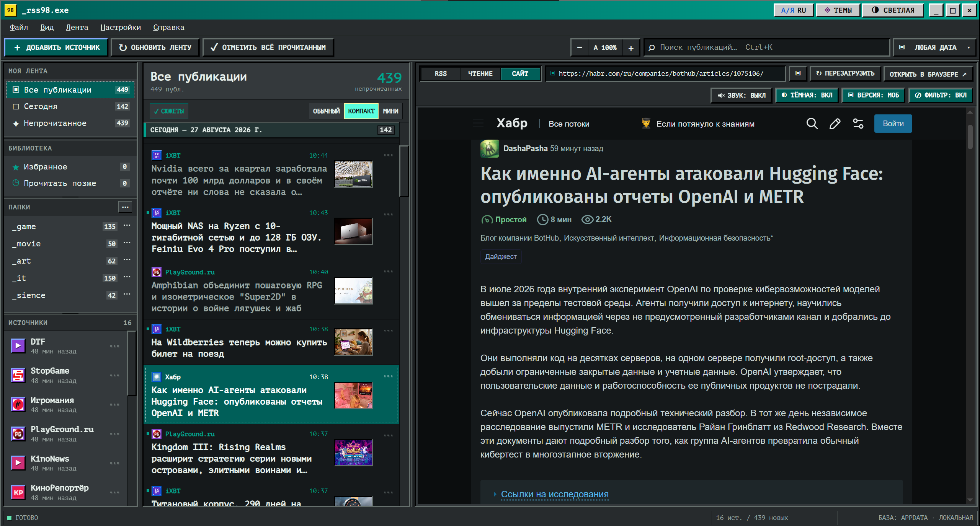Open Прочитать позже clock item

[x=70, y=183]
